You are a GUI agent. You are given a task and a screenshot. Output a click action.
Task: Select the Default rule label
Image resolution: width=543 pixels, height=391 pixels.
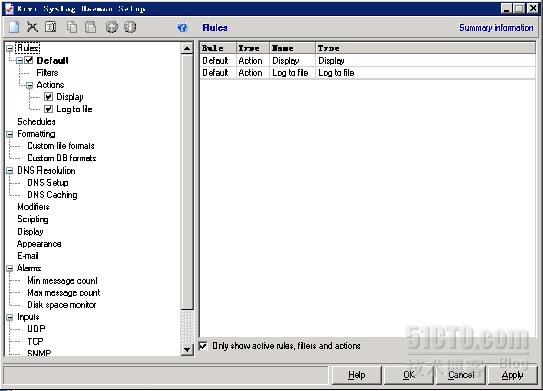[52, 61]
